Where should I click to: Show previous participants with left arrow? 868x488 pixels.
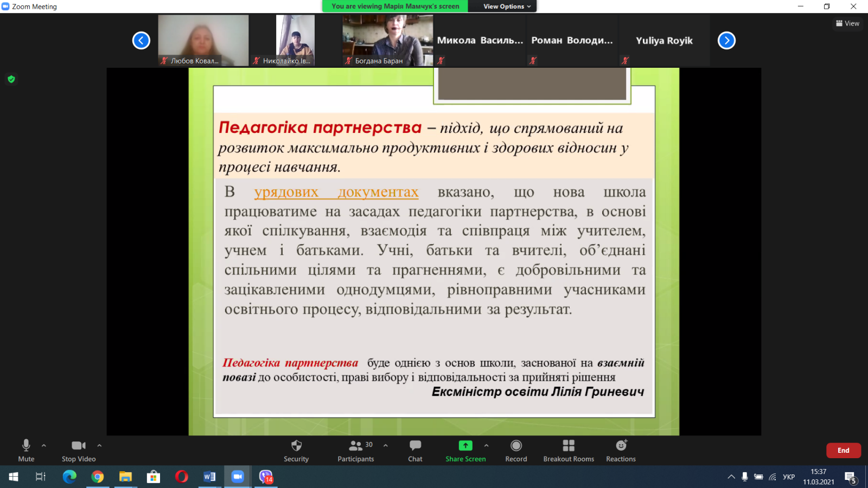coord(141,41)
